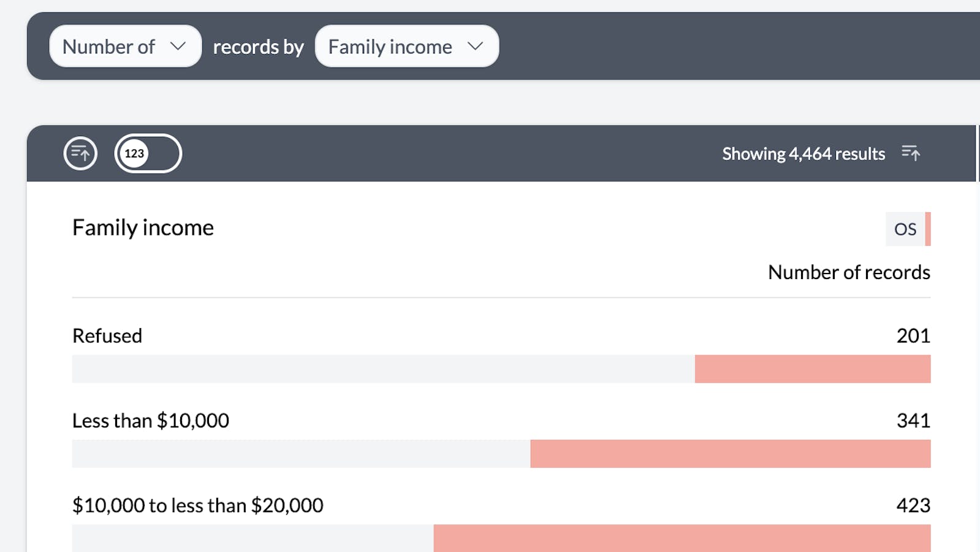Click the pink bar for Refused

click(x=812, y=369)
